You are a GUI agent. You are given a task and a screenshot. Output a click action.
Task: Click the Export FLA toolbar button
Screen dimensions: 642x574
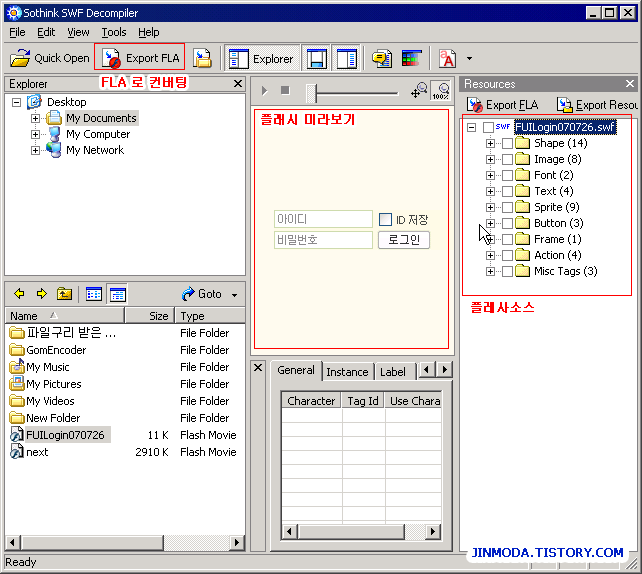(x=140, y=58)
